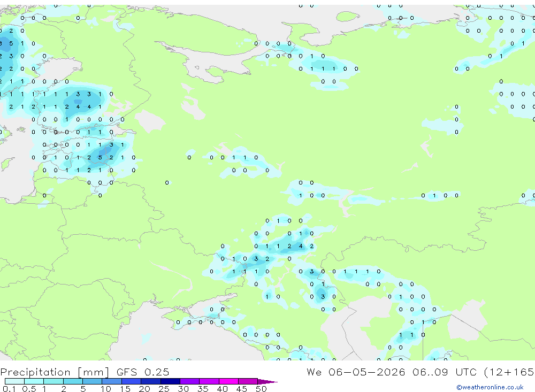Open the weatheronline.co.uk copyright link
This screenshot has height=392, width=535.
pos(490,387)
